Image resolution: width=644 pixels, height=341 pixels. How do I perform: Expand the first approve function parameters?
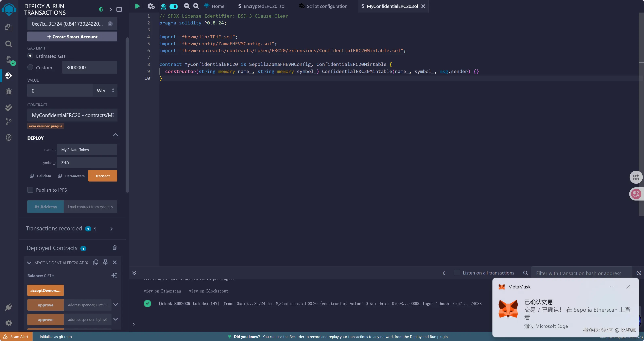(116, 305)
